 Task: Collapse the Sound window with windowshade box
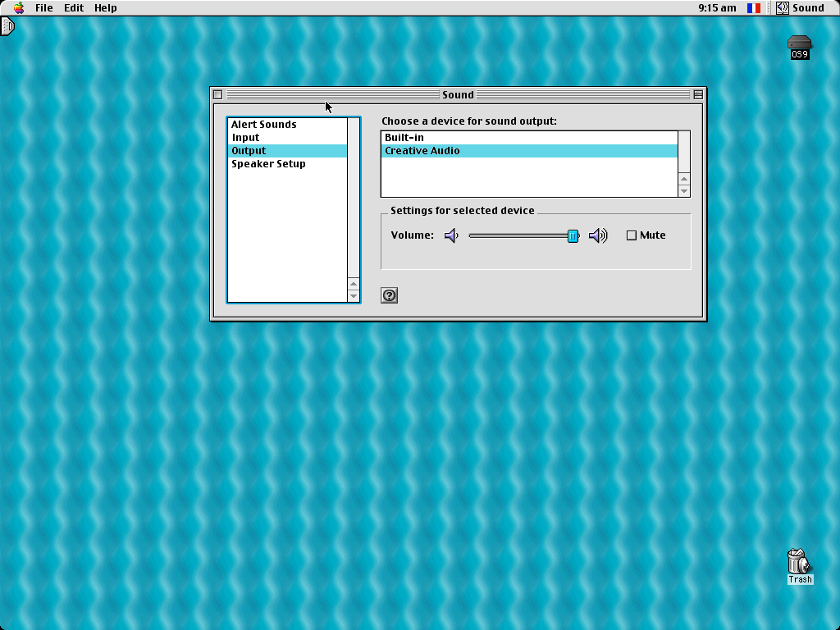pos(697,95)
